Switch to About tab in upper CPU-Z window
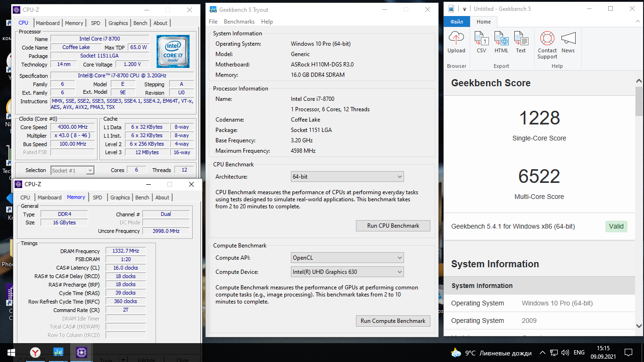The image size is (644, 362). click(160, 23)
